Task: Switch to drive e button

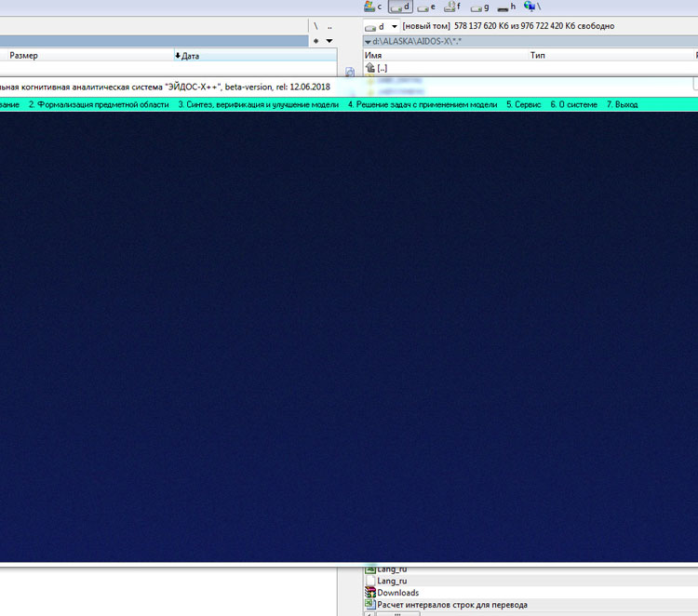Action: (426, 7)
